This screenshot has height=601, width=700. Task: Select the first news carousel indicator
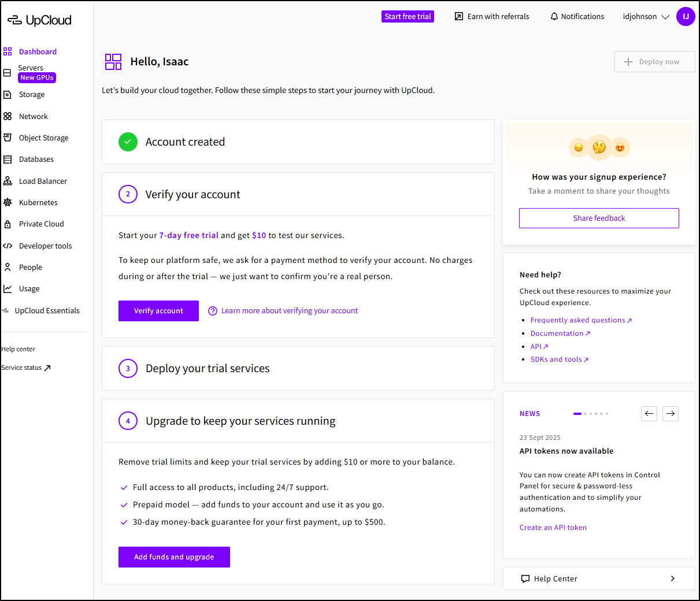(577, 414)
